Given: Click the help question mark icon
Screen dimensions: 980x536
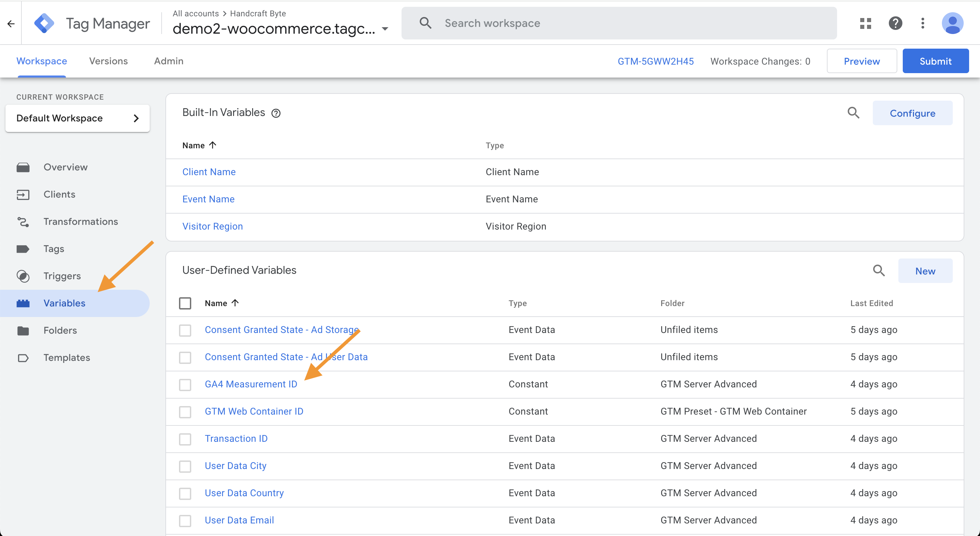Looking at the screenshot, I should [x=895, y=23].
